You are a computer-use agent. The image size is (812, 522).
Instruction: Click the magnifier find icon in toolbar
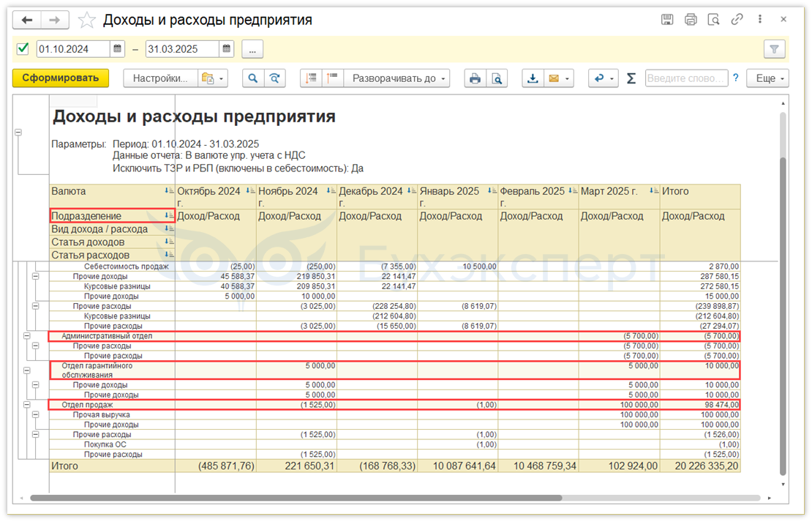(253, 78)
